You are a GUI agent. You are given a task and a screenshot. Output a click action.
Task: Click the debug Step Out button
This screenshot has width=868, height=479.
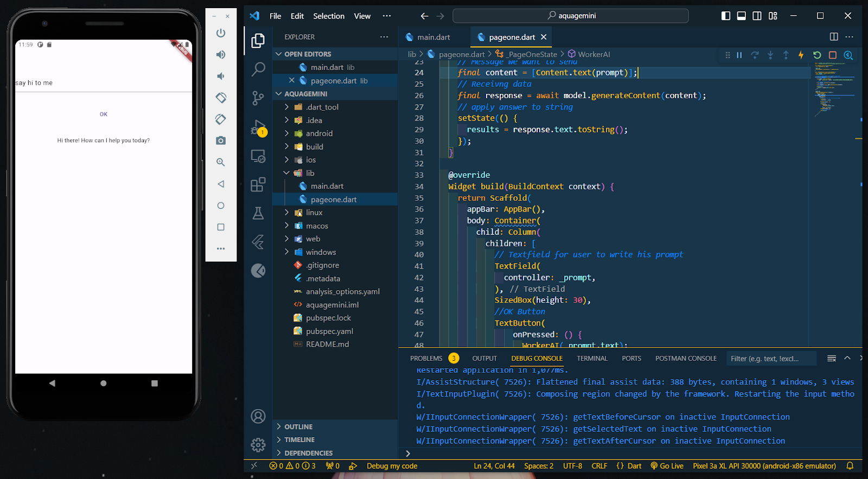(786, 55)
